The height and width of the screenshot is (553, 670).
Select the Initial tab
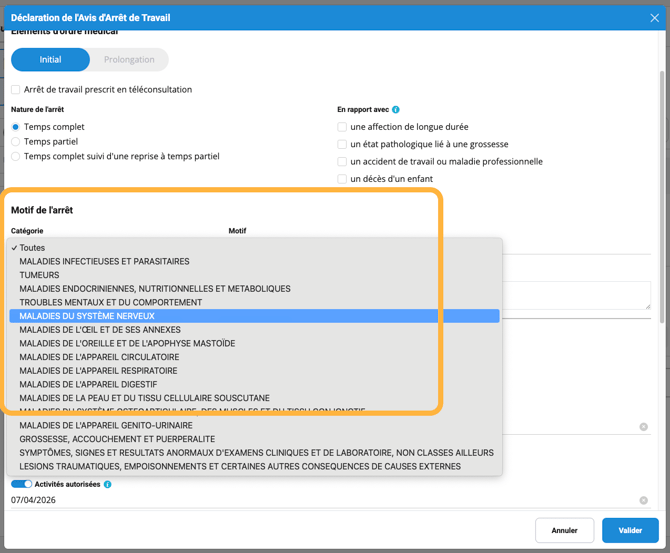[x=50, y=60]
